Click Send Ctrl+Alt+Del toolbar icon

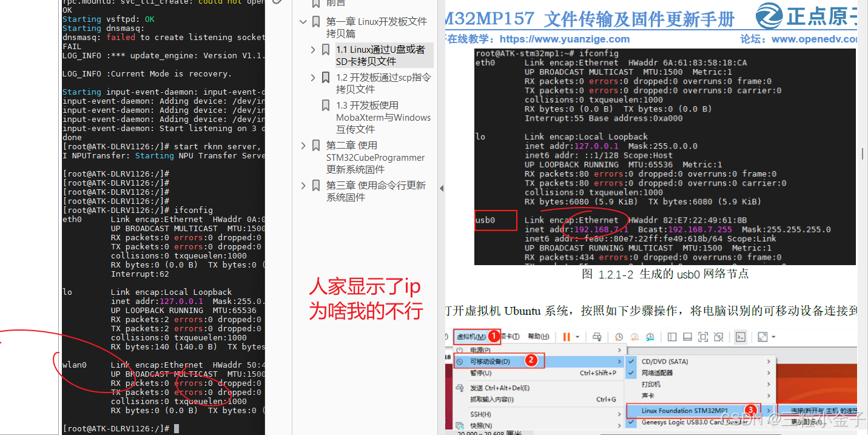point(597,337)
